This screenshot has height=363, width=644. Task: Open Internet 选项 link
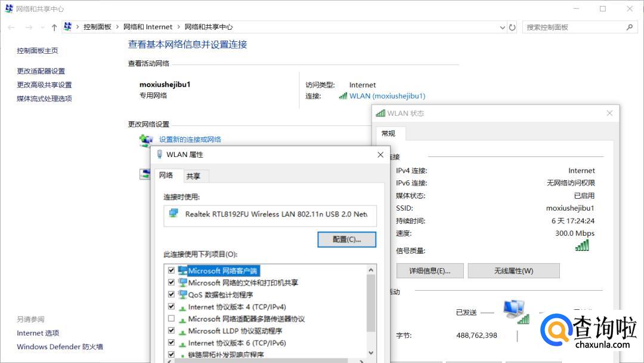tap(38, 333)
